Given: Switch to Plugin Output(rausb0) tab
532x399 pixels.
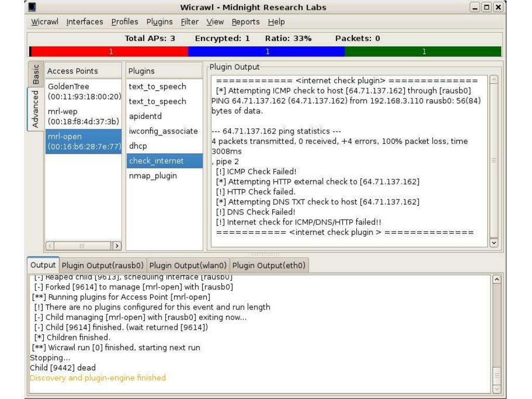Looking at the screenshot, I should pyautogui.click(x=102, y=265).
